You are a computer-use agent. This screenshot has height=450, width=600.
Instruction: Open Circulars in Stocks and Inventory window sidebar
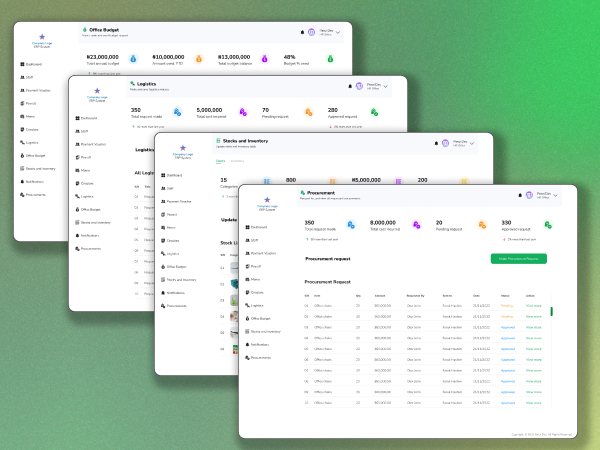(170, 241)
